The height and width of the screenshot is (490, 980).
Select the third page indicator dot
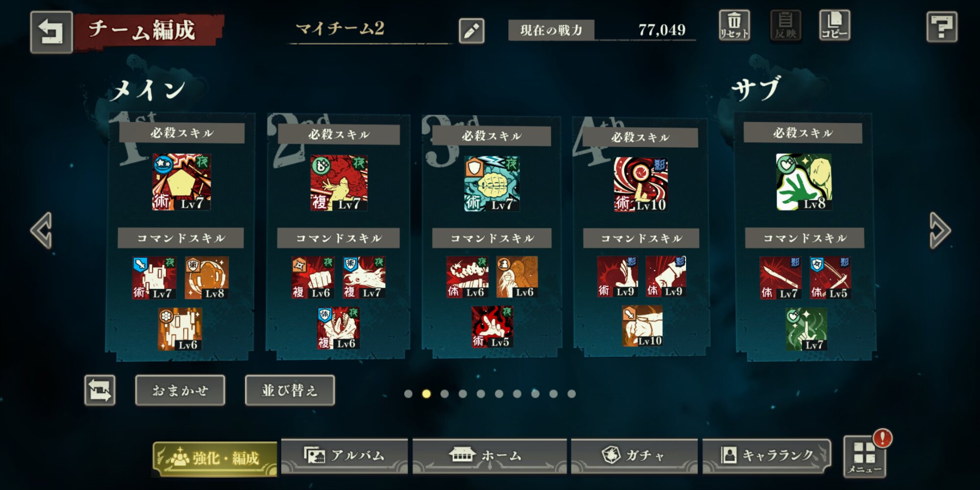[444, 394]
